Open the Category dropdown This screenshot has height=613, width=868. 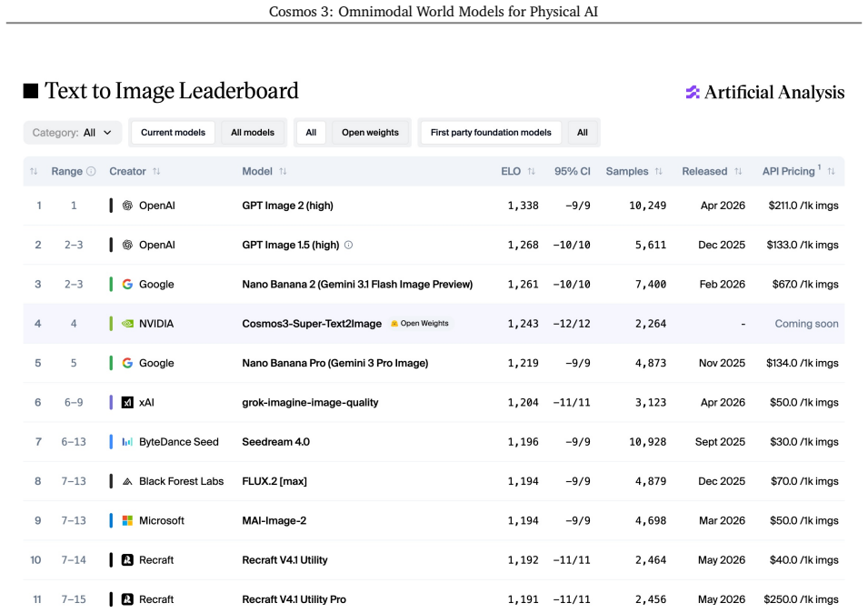tap(72, 133)
